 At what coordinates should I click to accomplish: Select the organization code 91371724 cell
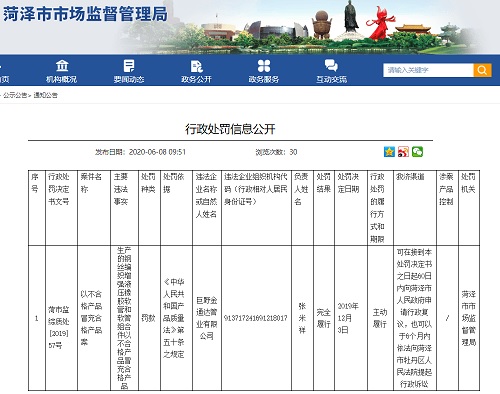tap(256, 318)
